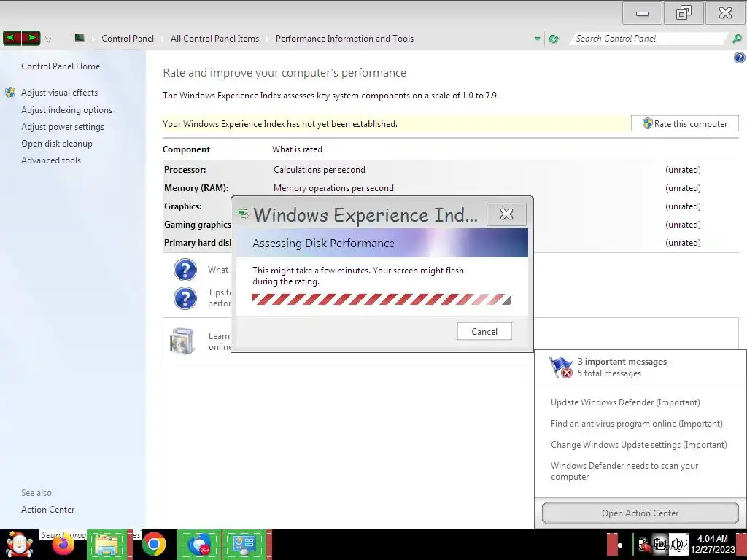
Task: Click the green Back navigation arrow
Action: coord(12,38)
